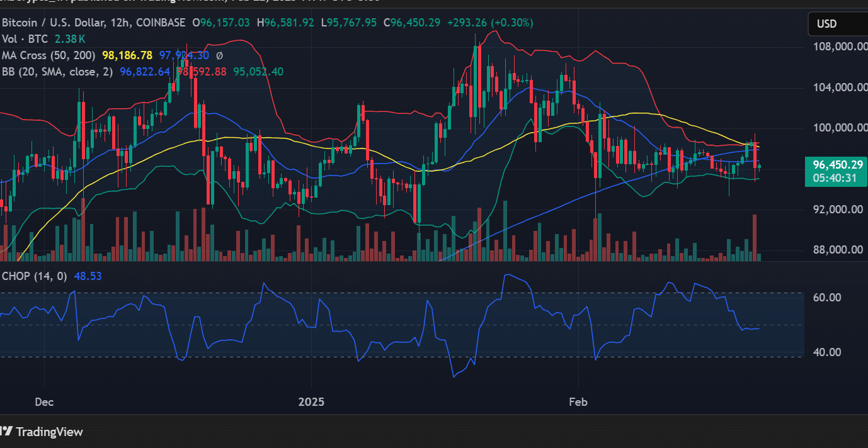
Task: Click the close price value 96,450.29 in header
Action: [x=416, y=23]
